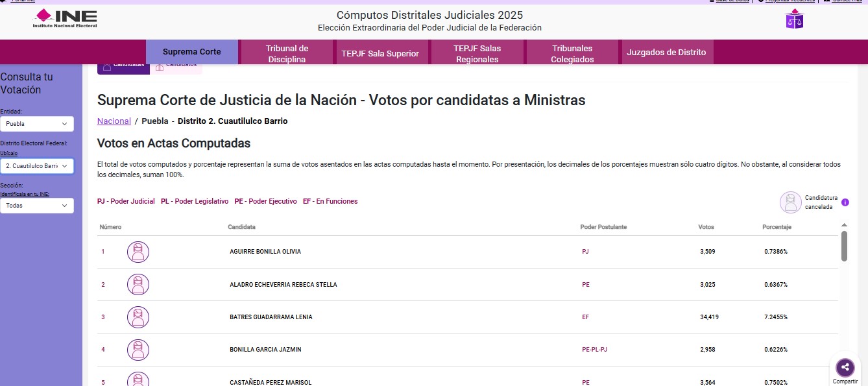Viewport: 868px width, 386px height.
Task: Click the purple ballot box scales icon
Action: (x=794, y=19)
